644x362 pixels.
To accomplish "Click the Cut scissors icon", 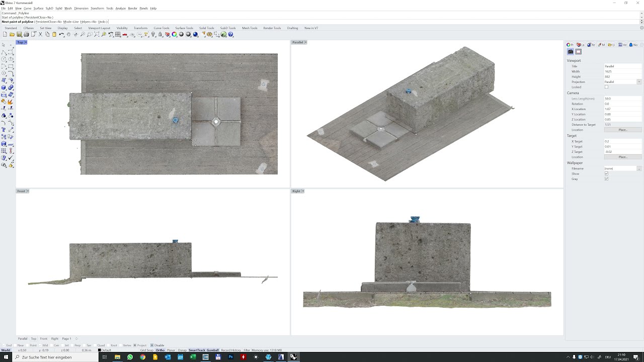I will [x=40, y=34].
